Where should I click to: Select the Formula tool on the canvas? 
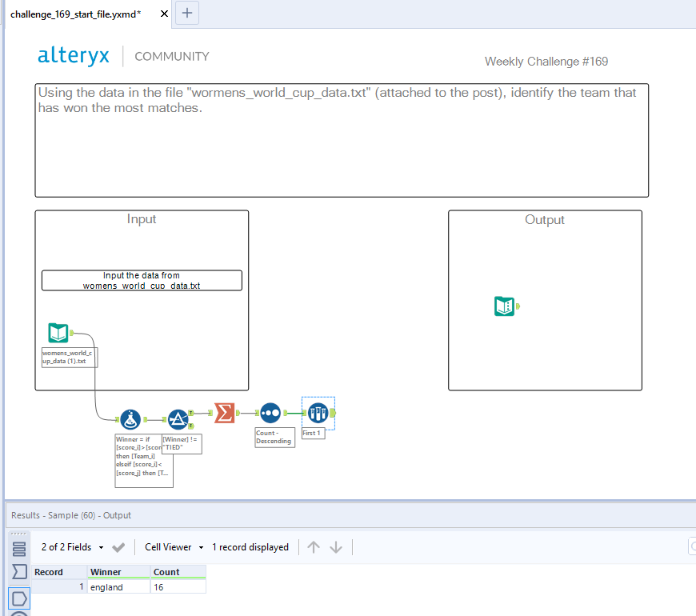(130, 419)
